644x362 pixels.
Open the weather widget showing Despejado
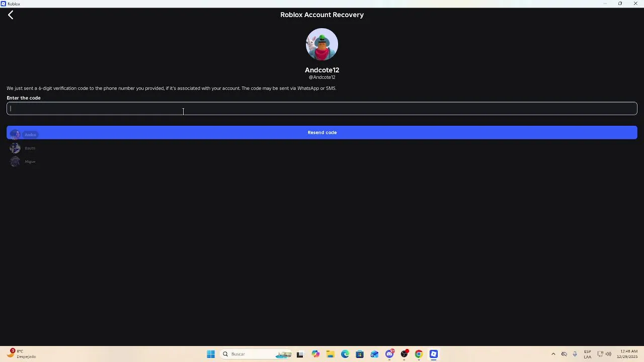coord(21,354)
